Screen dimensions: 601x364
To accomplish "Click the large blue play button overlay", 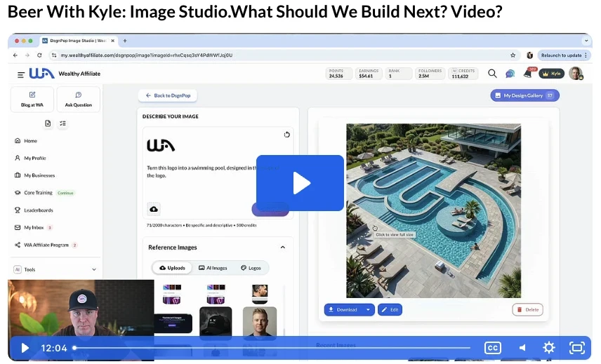I will point(300,183).
